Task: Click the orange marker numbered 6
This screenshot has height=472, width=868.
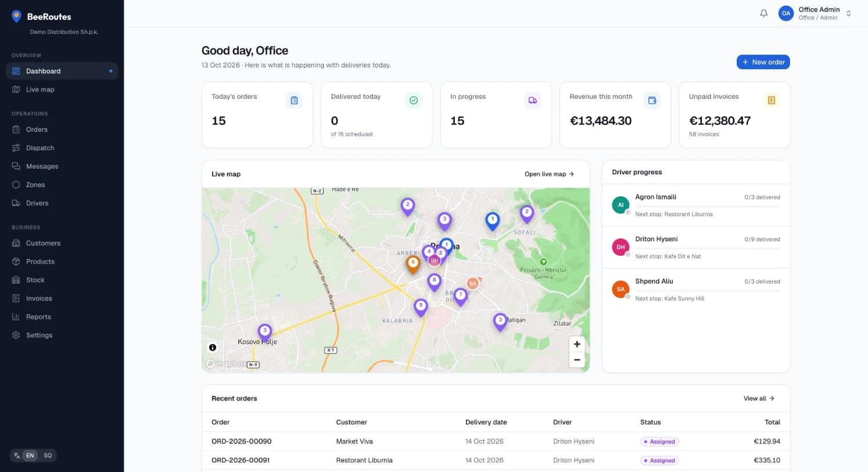Action: [413, 264]
